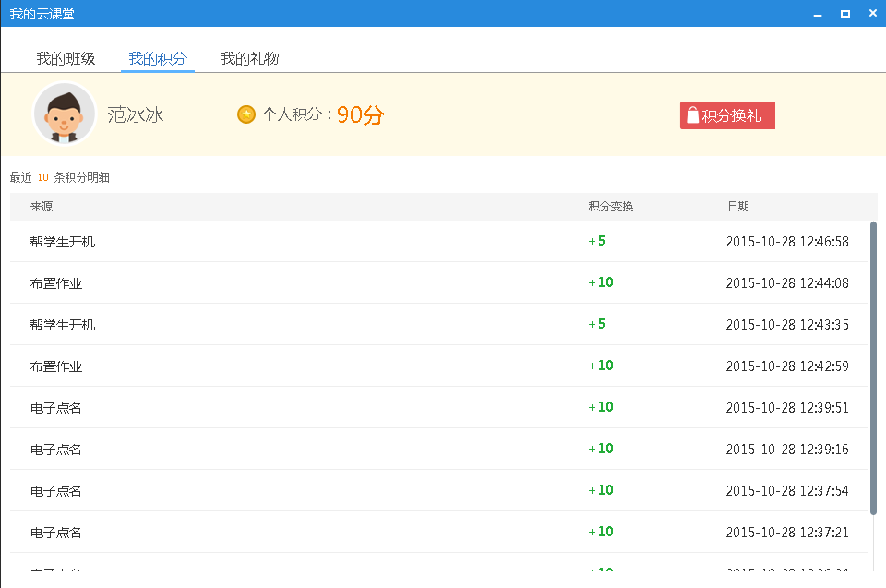
Task: Click the 积分变换 column header
Action: click(611, 207)
